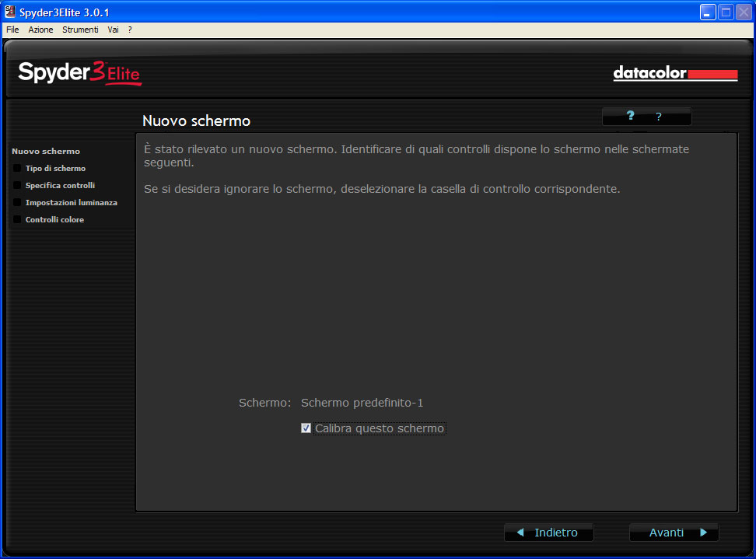Screen dimensions: 756x559
Task: Click the Nuovo schermo page heading
Action: [196, 121]
